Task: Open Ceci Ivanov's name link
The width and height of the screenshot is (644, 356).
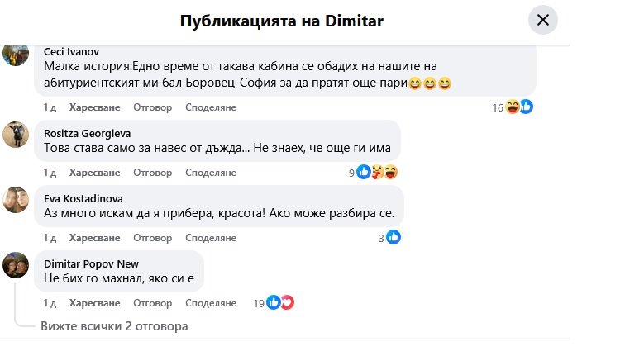Action: point(71,52)
